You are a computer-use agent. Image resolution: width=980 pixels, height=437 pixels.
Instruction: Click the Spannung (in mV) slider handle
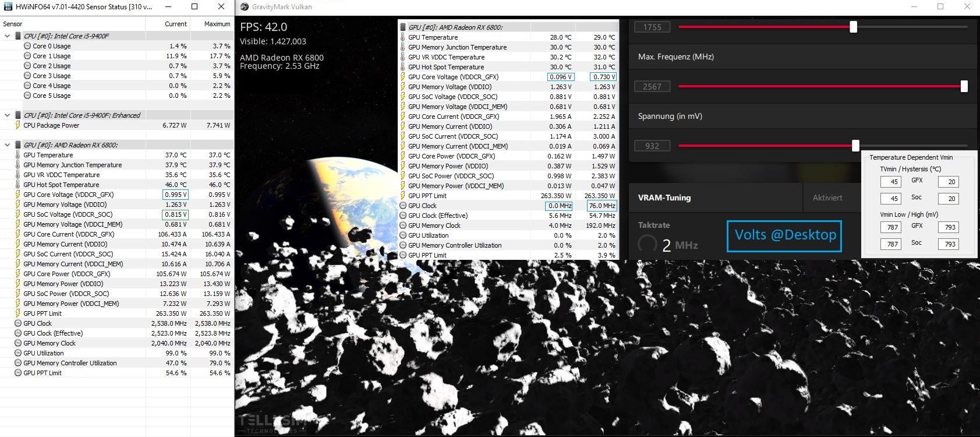(855, 146)
